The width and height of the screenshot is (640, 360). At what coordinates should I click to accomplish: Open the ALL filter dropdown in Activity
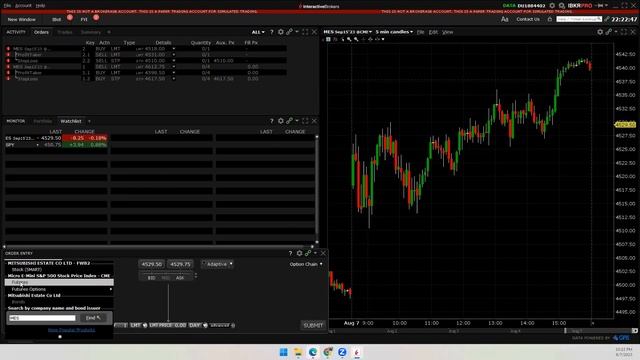tap(258, 32)
